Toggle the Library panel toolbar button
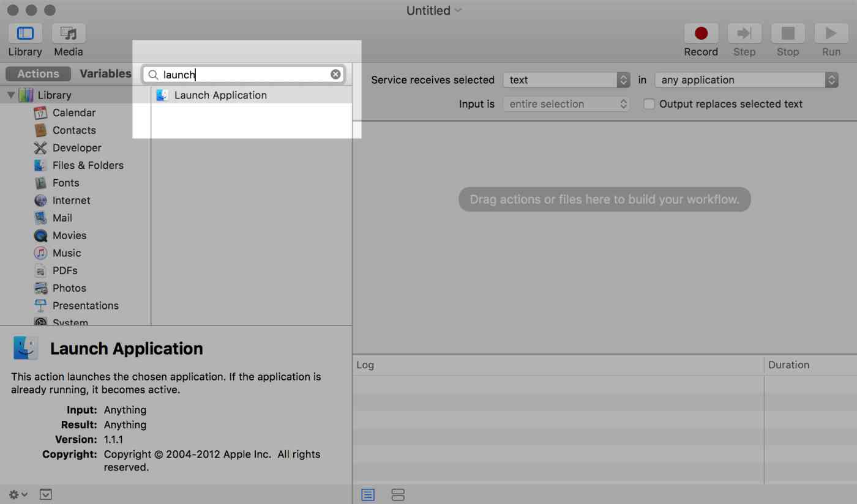 point(25,33)
